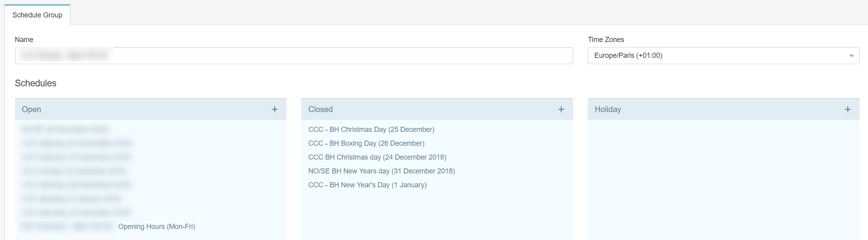Image resolution: width=868 pixels, height=240 pixels.
Task: Add a Holiday schedule with plus icon
Action: (847, 109)
